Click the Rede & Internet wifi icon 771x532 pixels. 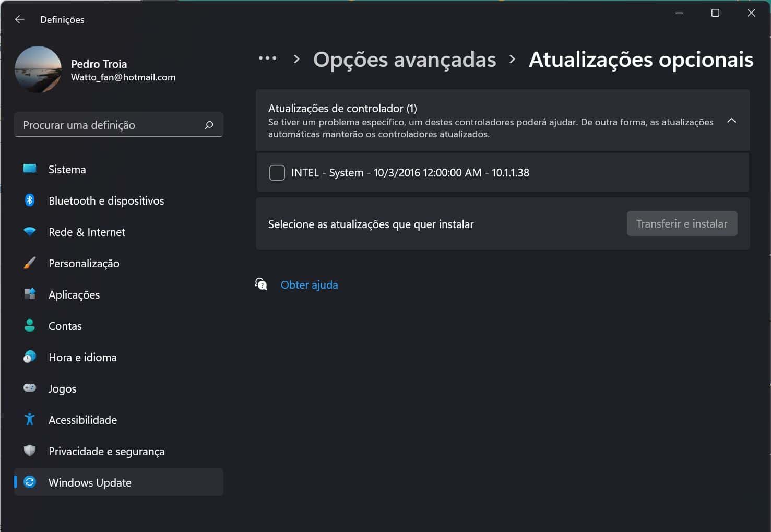click(x=30, y=231)
